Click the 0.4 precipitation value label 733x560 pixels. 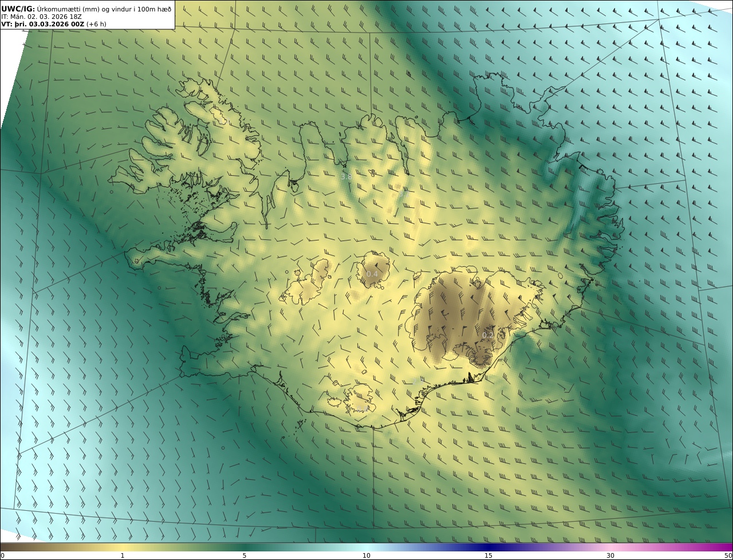[x=372, y=274]
